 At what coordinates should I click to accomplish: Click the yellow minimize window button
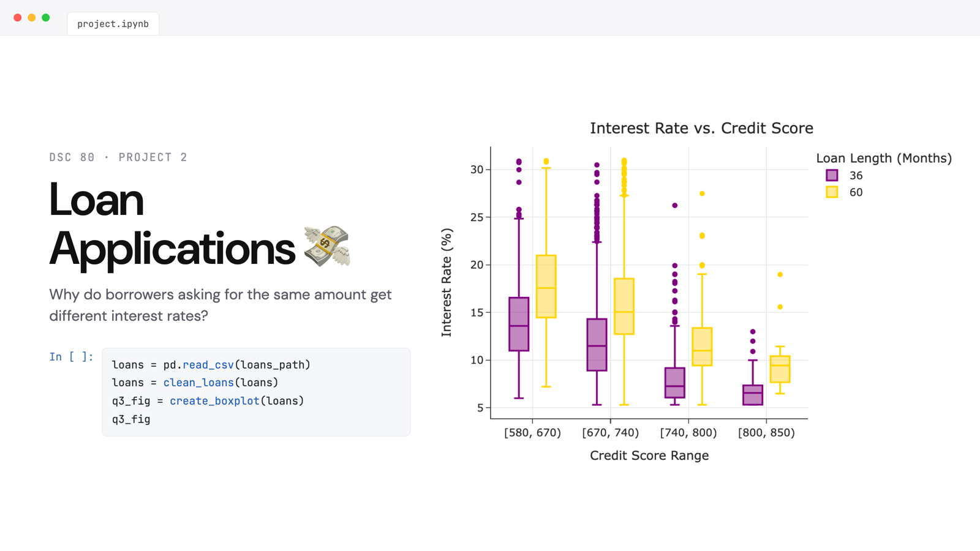(x=32, y=18)
